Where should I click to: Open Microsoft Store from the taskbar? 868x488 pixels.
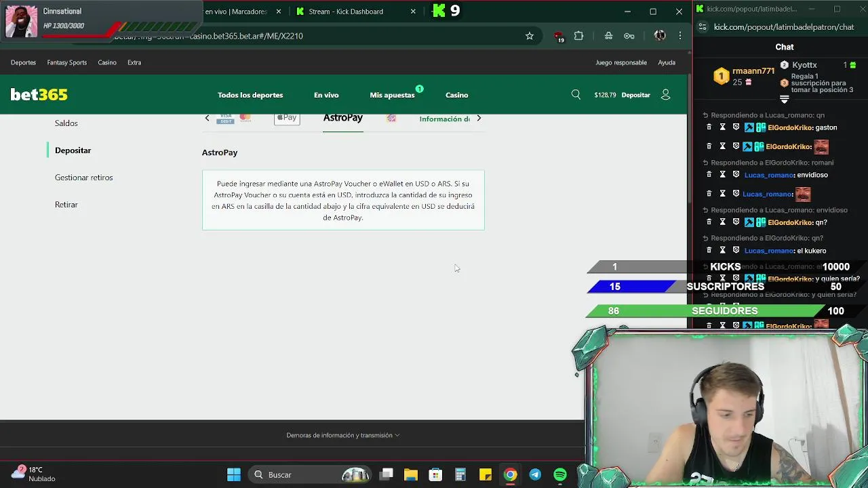pos(435,474)
